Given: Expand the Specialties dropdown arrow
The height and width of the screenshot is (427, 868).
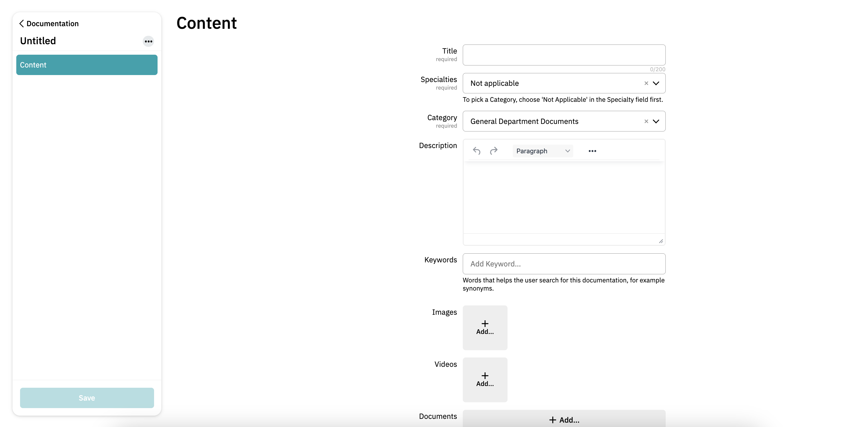Looking at the screenshot, I should click(656, 83).
